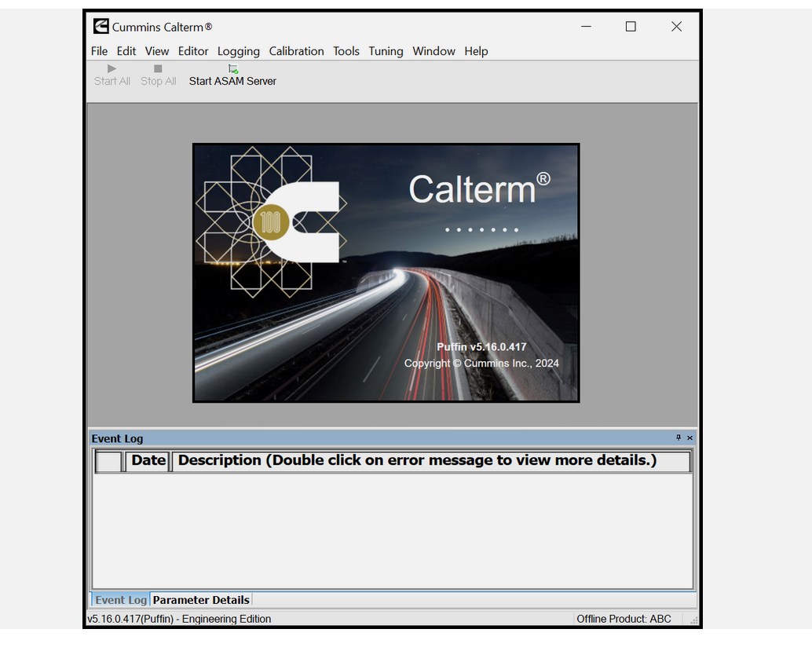Open the Calibration menu

point(296,51)
